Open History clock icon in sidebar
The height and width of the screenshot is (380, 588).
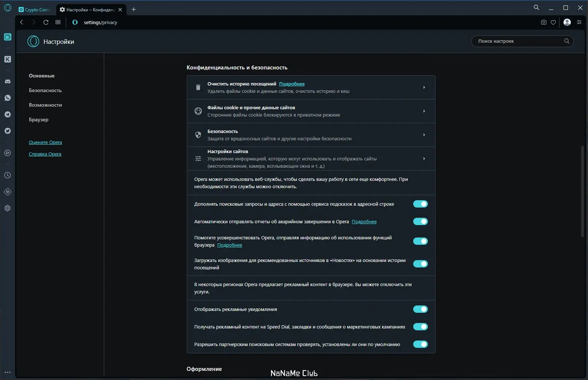tap(8, 175)
